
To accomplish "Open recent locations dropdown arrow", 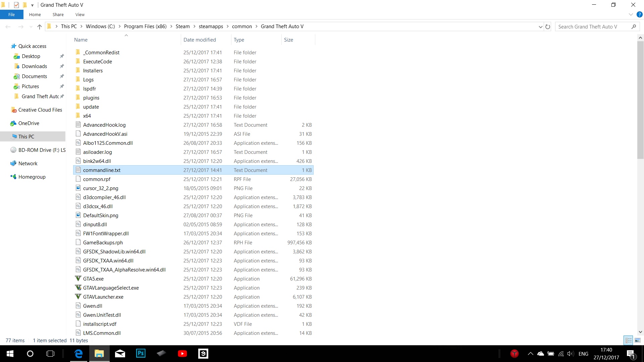I will 31,27.
